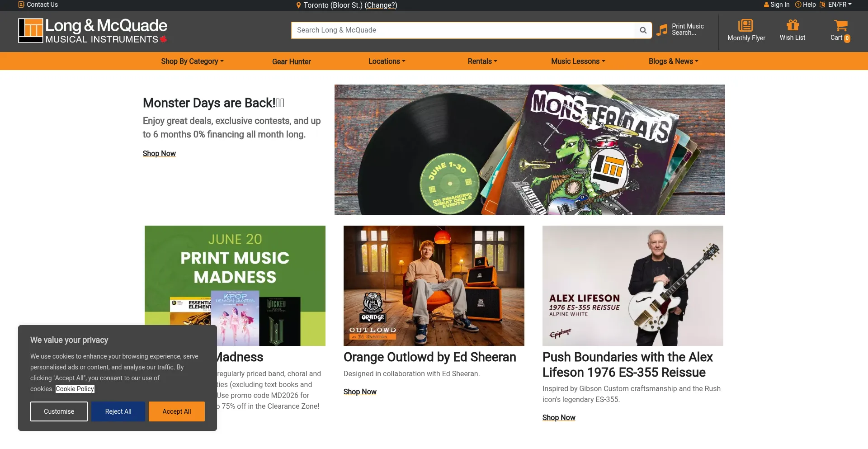
Task: Click the cart item count badge
Action: [847, 38]
